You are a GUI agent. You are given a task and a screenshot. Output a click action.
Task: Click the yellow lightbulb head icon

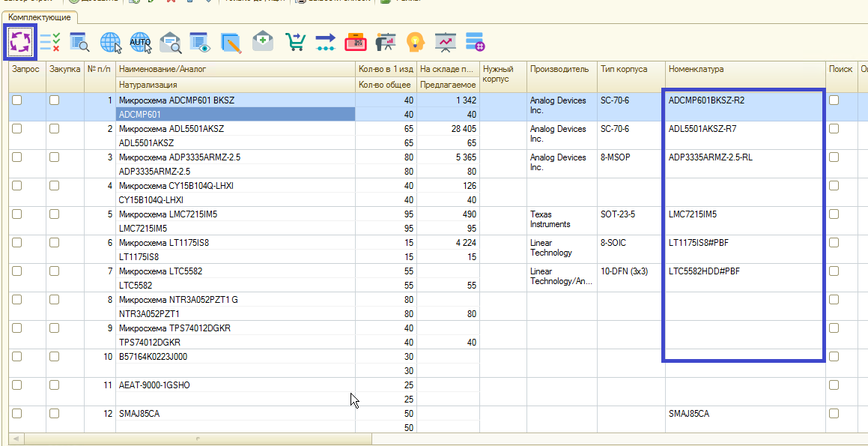coord(415,42)
